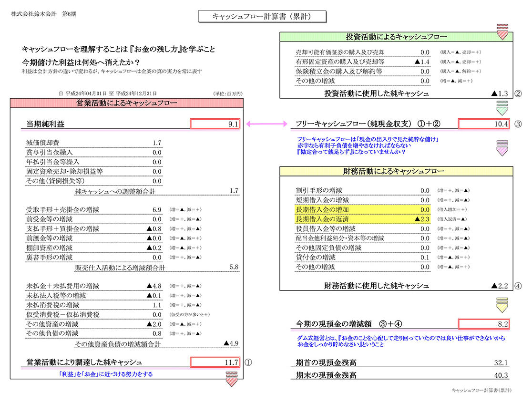This screenshot has width=532, height=403.
Task: Click the yellow-highlighted 長期借入金の返済 row
Action: (362, 219)
